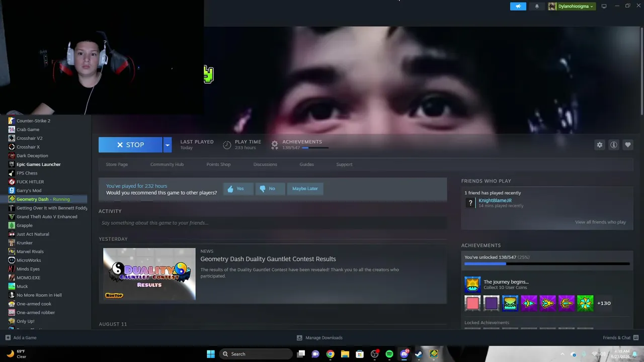Open the Community Hub tab
644x362 pixels.
tap(167, 164)
